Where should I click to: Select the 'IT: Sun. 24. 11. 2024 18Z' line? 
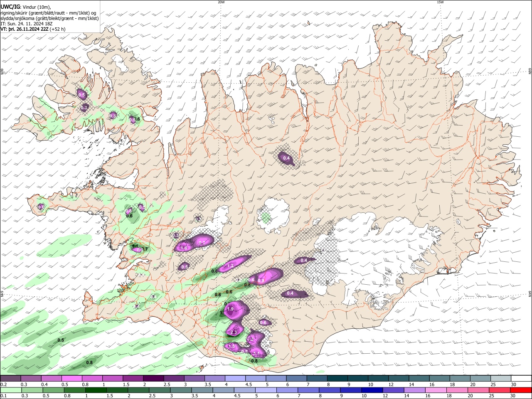pos(27,24)
